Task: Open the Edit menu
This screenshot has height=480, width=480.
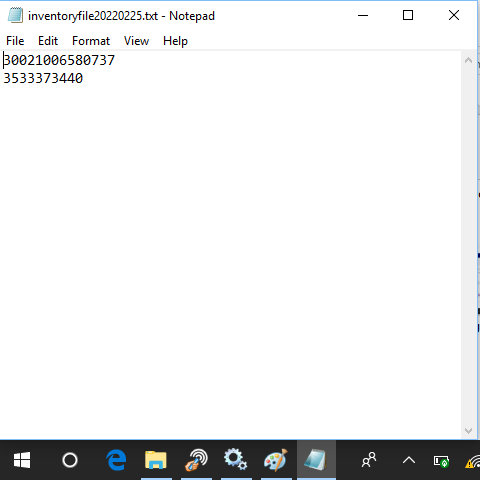Action: point(48,41)
